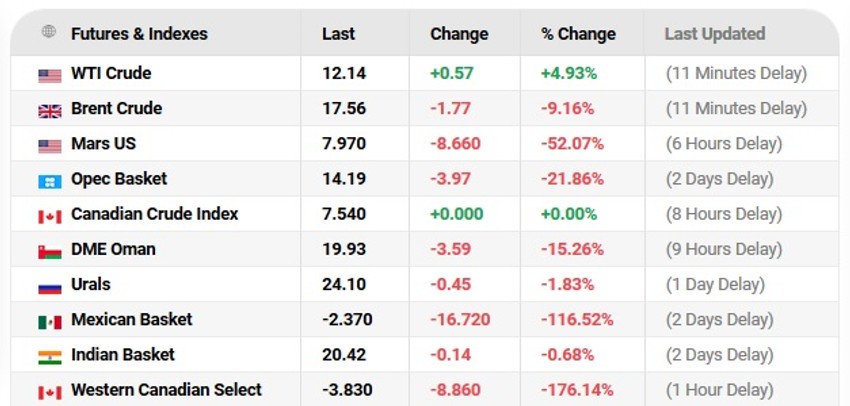Open the WTI Crude link
This screenshot has height=406, width=850.
coord(111,74)
